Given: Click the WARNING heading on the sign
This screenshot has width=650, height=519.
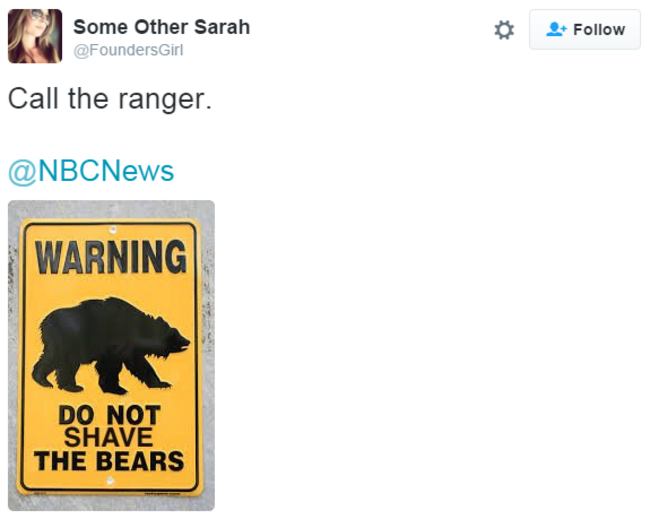Looking at the screenshot, I should (111, 257).
